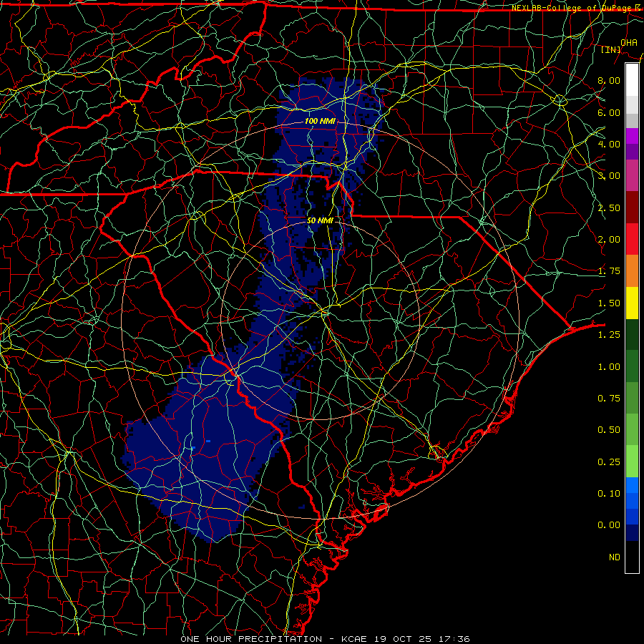Viewport: 644px width, 644px height.
Task: Click the 0.75 legend value
Action: (x=609, y=399)
